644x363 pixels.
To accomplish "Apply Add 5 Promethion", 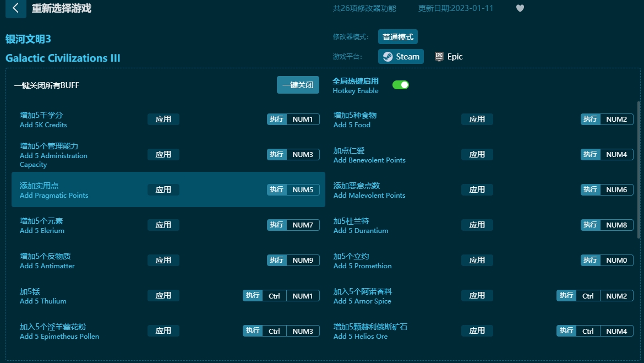I will [x=477, y=260].
